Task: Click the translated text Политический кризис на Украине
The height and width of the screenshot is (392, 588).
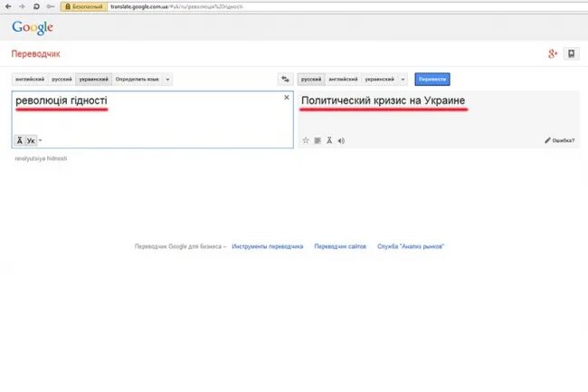Action: pyautogui.click(x=384, y=100)
